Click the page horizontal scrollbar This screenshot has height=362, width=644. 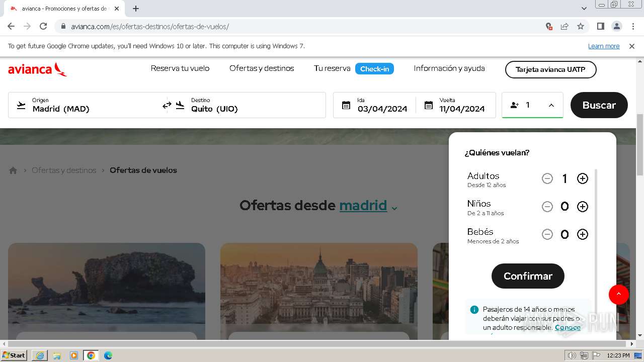(318, 344)
